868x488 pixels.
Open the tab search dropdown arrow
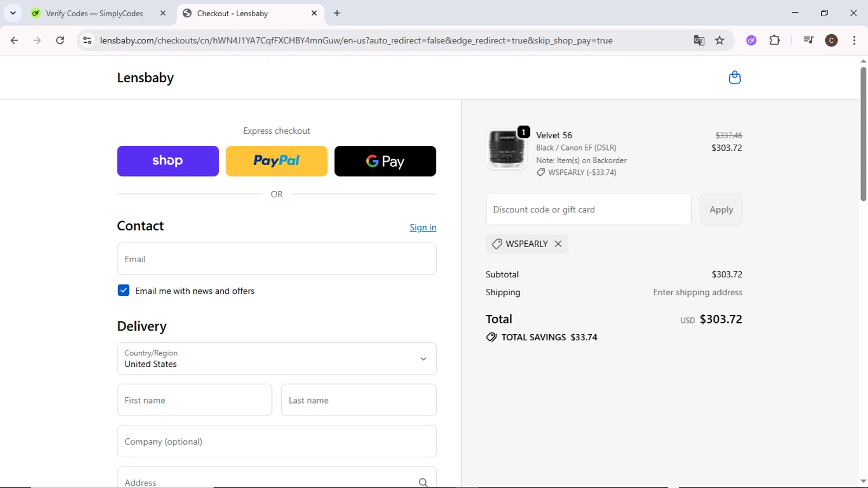click(13, 13)
